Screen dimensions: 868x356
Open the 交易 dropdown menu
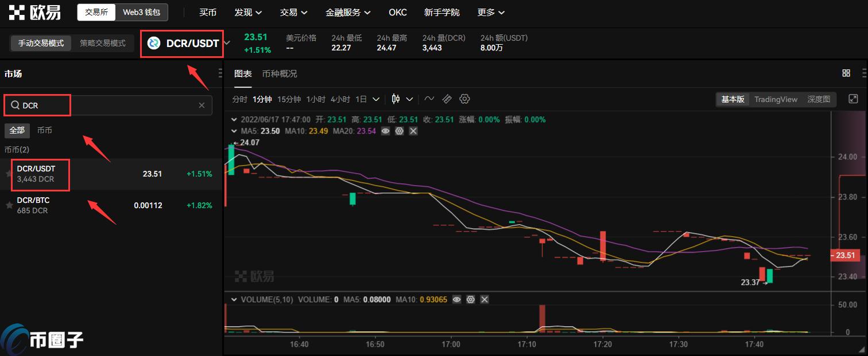[x=294, y=12]
